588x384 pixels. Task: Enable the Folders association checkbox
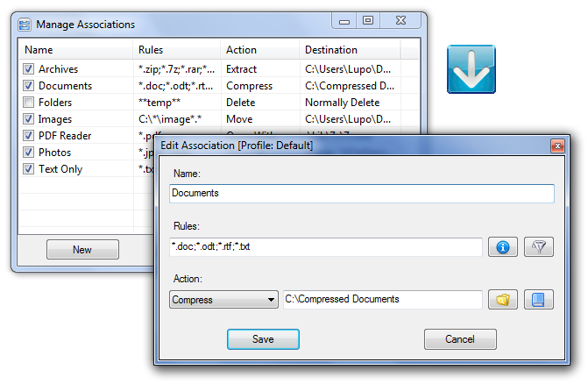point(29,103)
